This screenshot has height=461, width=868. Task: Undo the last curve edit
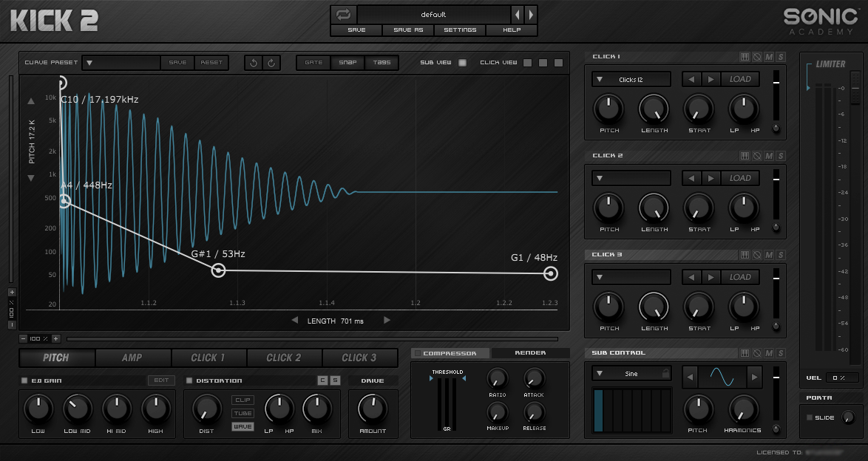click(254, 63)
